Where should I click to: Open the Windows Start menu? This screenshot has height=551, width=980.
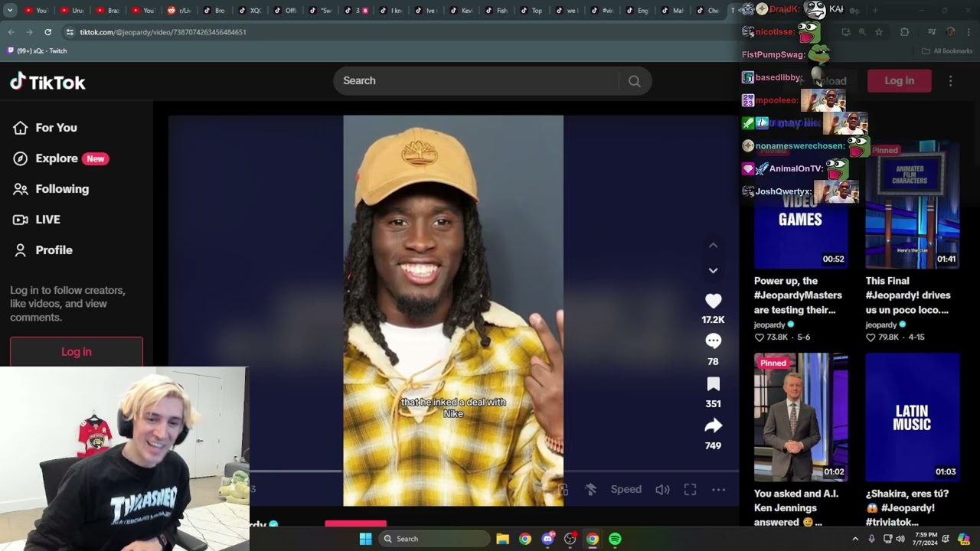tap(365, 539)
